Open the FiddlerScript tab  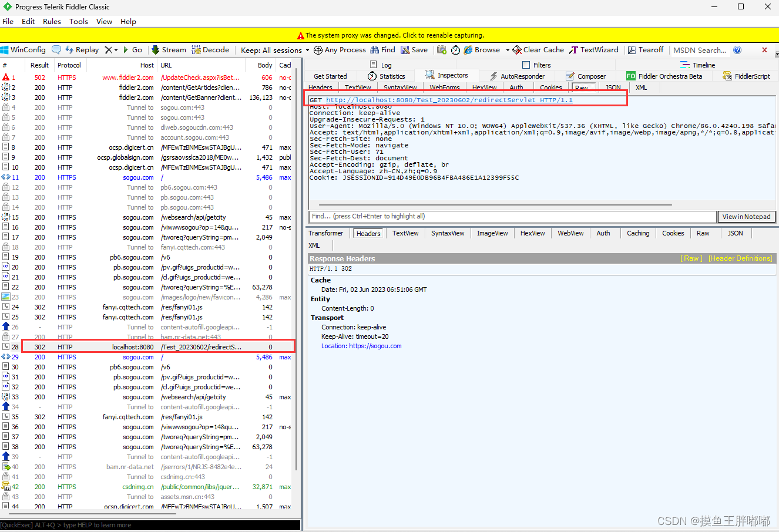747,76
